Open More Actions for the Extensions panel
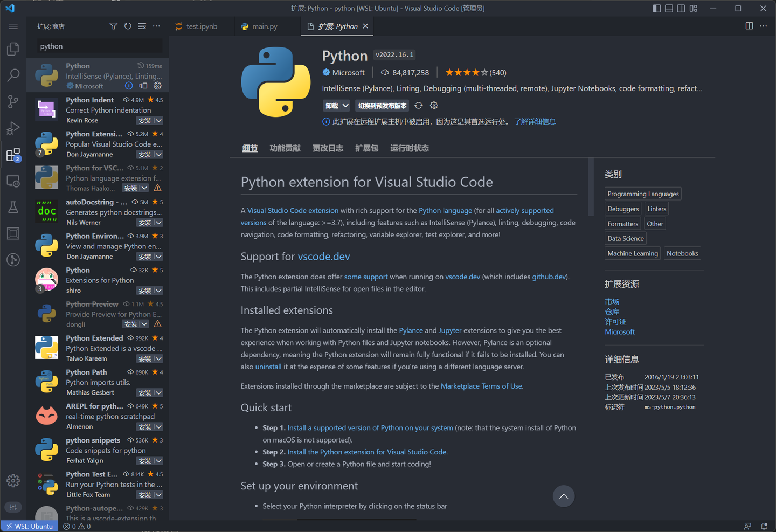This screenshot has height=532, width=776. (156, 25)
